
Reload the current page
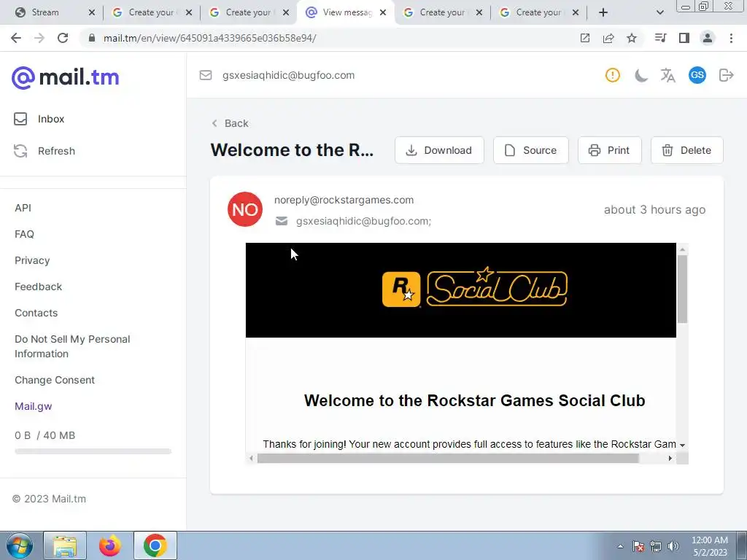point(63,38)
